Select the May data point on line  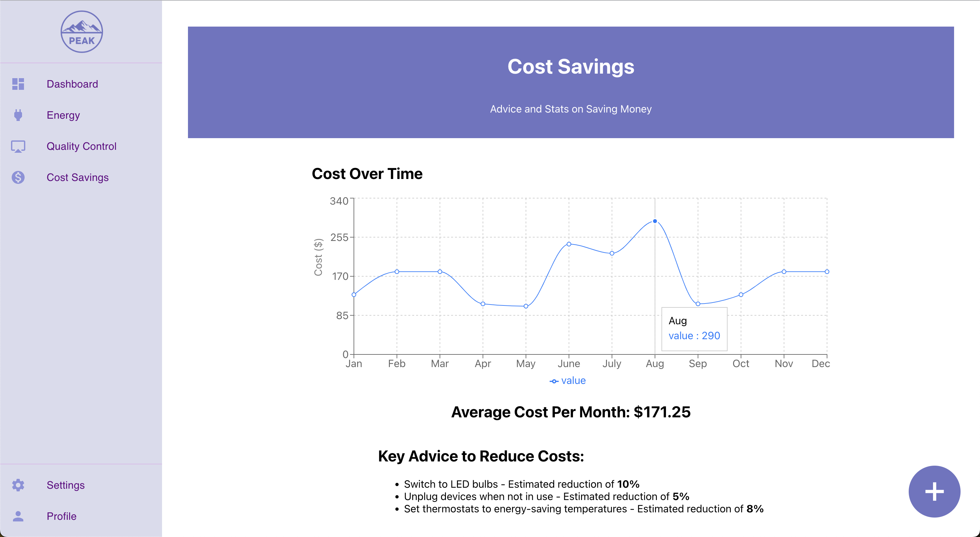[526, 306]
